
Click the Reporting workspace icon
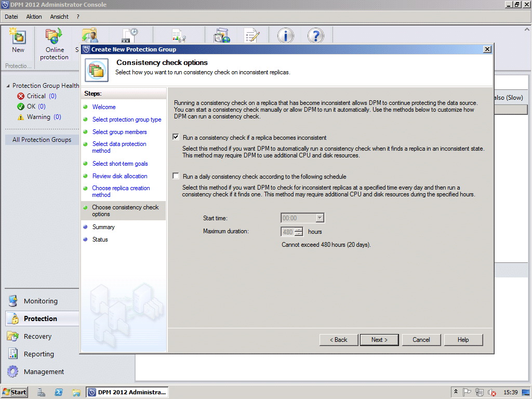tap(13, 354)
